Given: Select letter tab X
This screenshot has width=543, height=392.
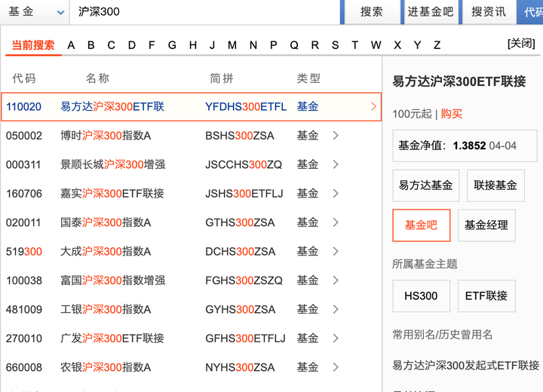Looking at the screenshot, I should [397, 45].
